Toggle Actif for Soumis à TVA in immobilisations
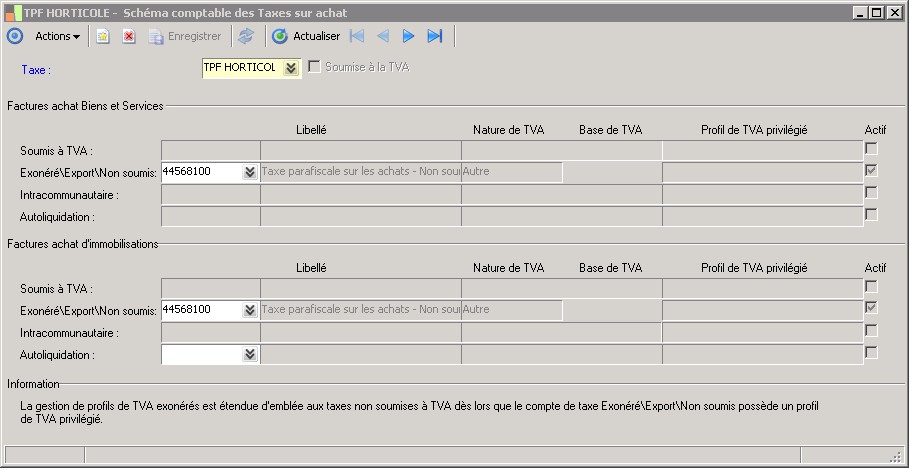This screenshot has width=909, height=468. tap(871, 286)
